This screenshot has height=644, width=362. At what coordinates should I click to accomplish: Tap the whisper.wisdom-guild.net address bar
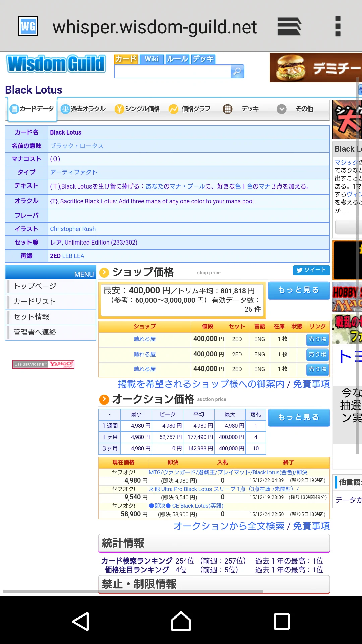pos(155,27)
